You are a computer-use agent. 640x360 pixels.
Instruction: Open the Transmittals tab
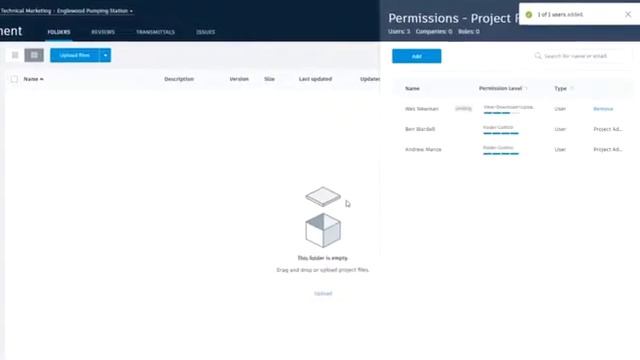pos(156,32)
